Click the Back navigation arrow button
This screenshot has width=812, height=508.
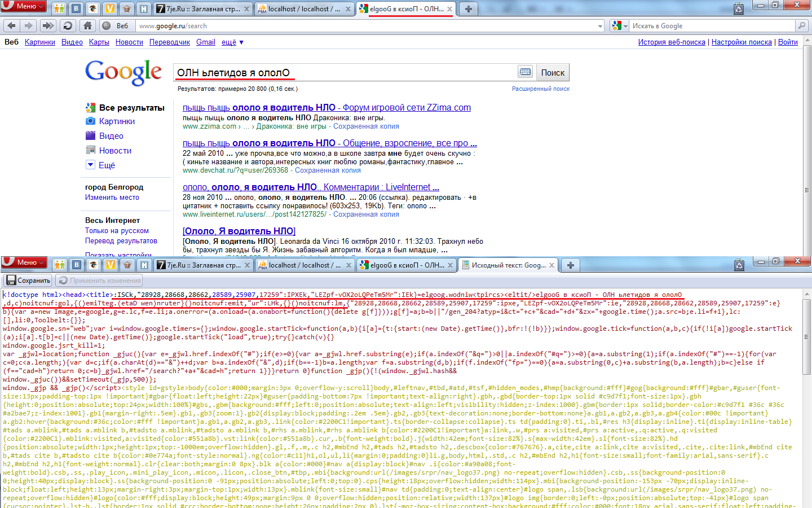[x=12, y=25]
